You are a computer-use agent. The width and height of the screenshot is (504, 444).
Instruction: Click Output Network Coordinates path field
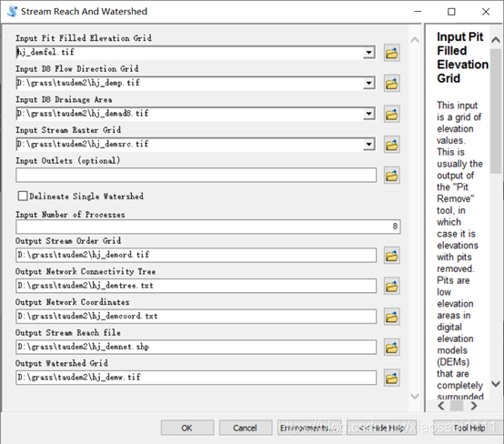197,317
